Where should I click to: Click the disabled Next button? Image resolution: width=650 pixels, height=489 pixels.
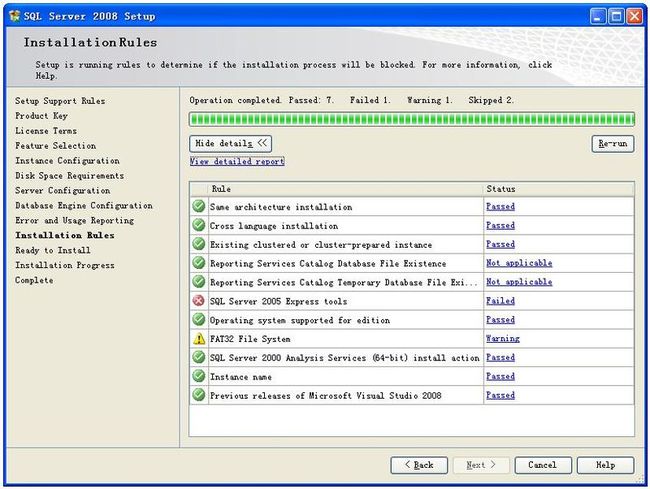(481, 465)
